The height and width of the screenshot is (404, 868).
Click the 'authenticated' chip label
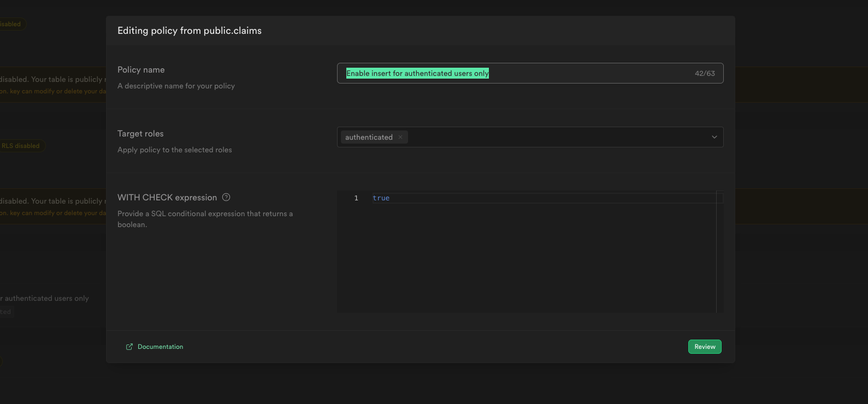369,137
